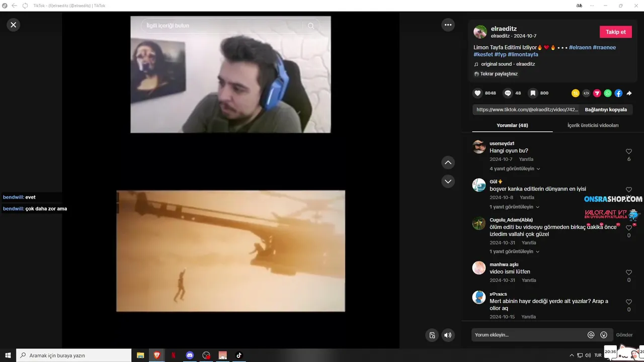
Task: Click the magnifier search icon over video
Action: 311,26
